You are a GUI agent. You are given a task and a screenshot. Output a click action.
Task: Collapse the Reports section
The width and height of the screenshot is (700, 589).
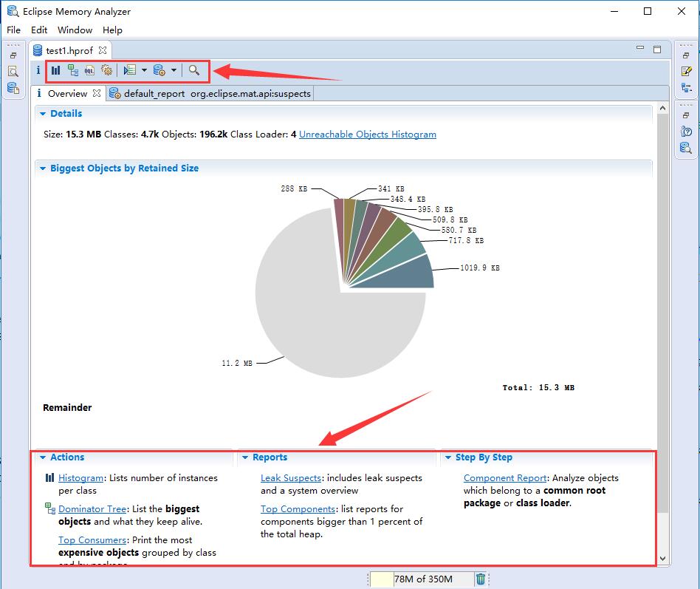point(245,457)
